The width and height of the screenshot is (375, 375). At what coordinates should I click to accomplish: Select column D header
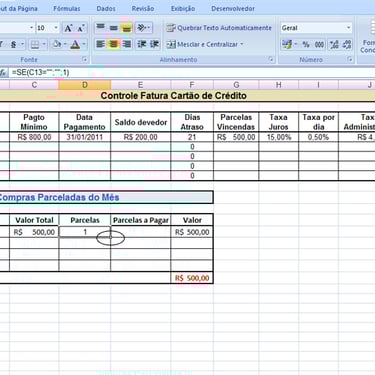(85, 85)
